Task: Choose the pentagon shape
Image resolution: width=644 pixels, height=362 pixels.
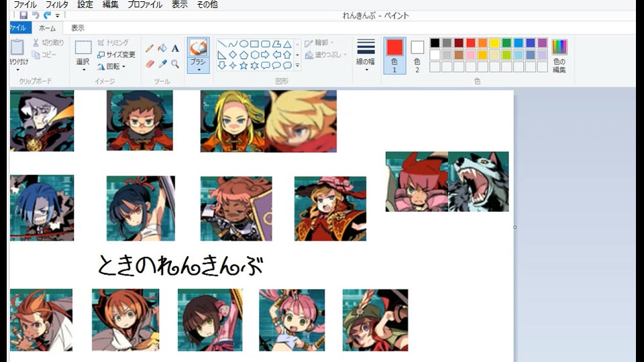Action: (244, 54)
